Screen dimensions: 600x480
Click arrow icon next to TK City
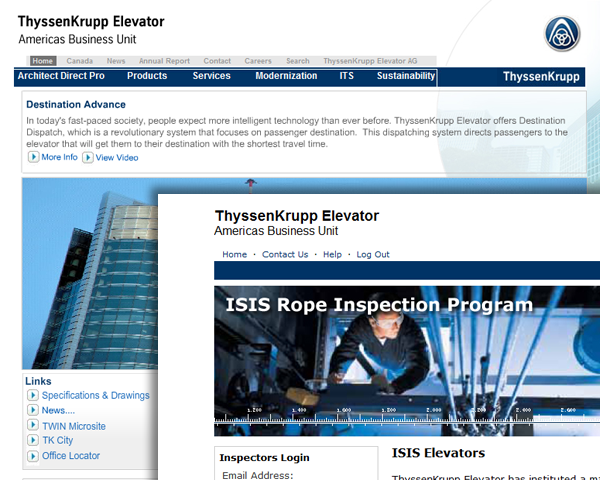(x=33, y=440)
